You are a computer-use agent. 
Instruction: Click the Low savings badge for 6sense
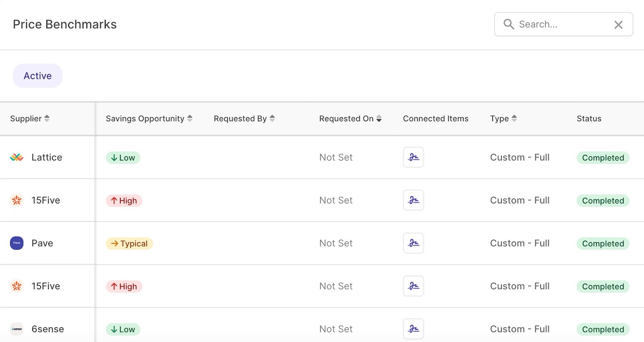pyautogui.click(x=123, y=329)
